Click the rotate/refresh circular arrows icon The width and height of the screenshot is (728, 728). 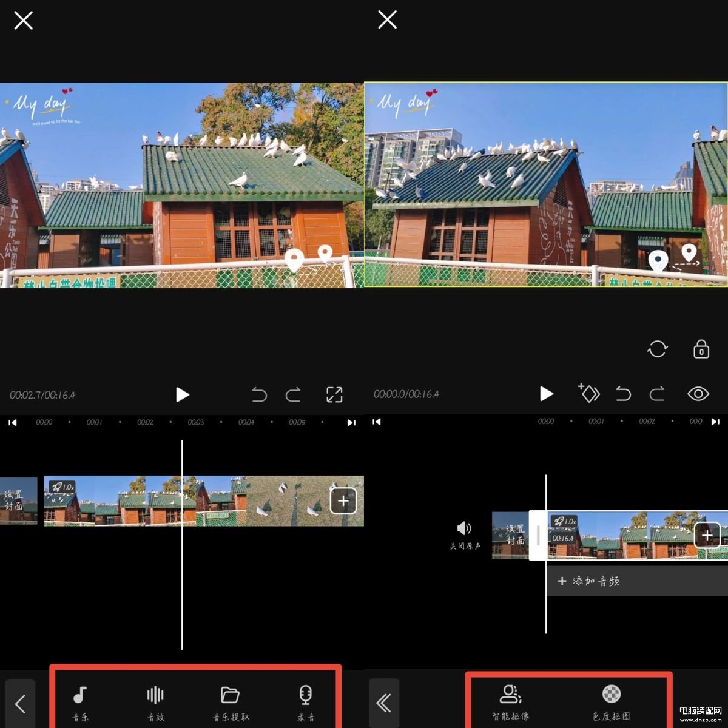pos(658,349)
